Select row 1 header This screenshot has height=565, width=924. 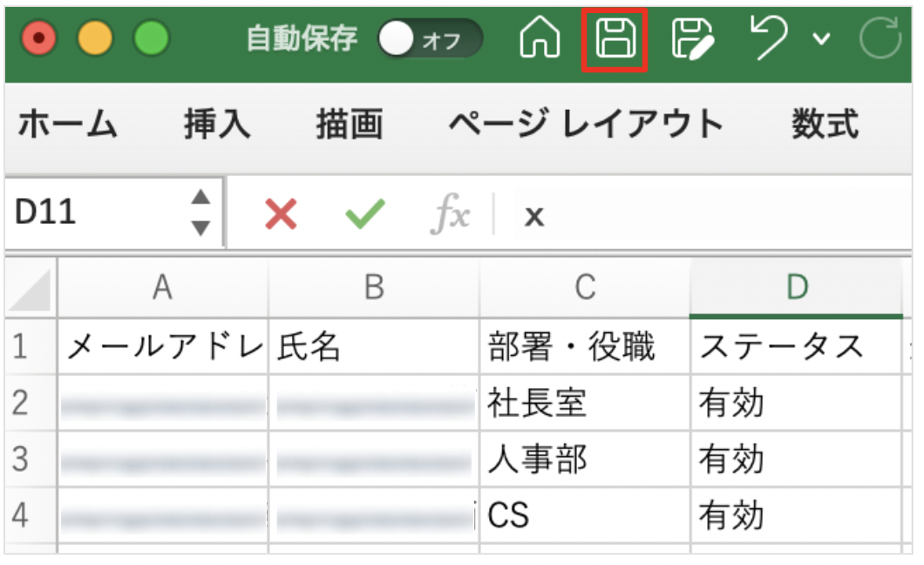(x=31, y=346)
